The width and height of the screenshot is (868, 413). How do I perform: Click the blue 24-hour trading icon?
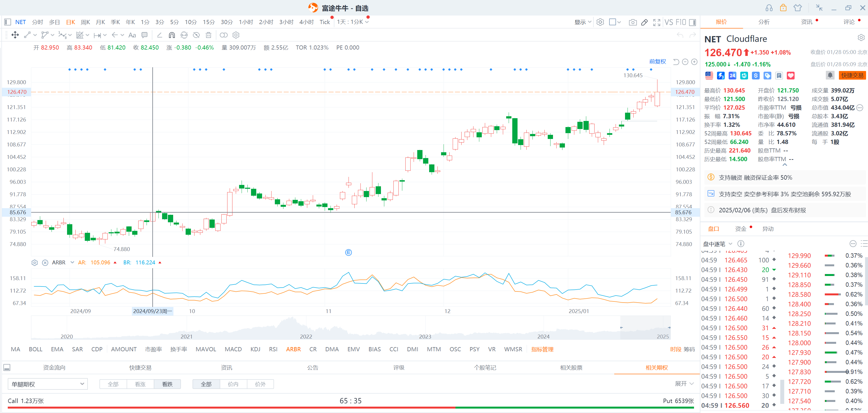pos(732,76)
